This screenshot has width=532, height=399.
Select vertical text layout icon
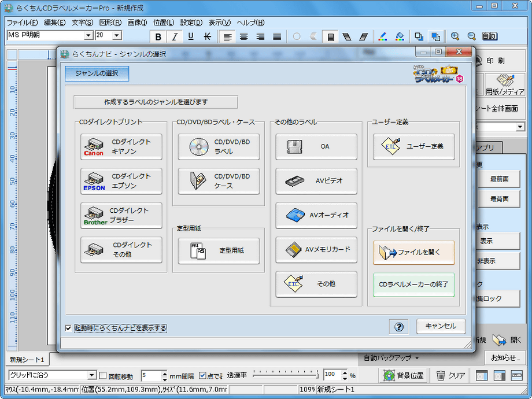330,36
